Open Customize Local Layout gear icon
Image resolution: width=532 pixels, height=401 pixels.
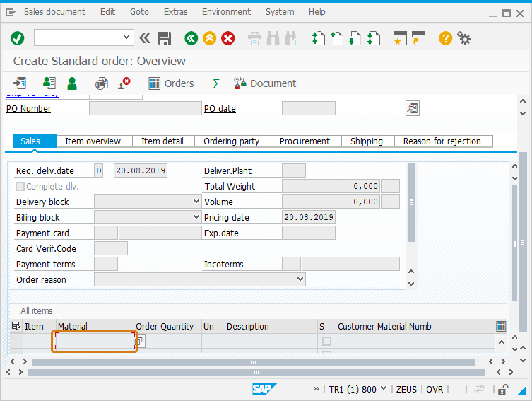463,38
